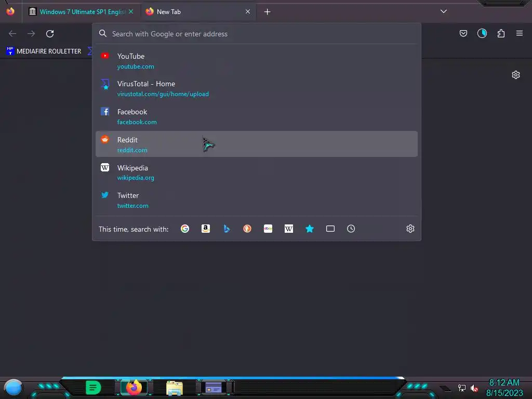
Task: Go forward to next page
Action: (31, 34)
